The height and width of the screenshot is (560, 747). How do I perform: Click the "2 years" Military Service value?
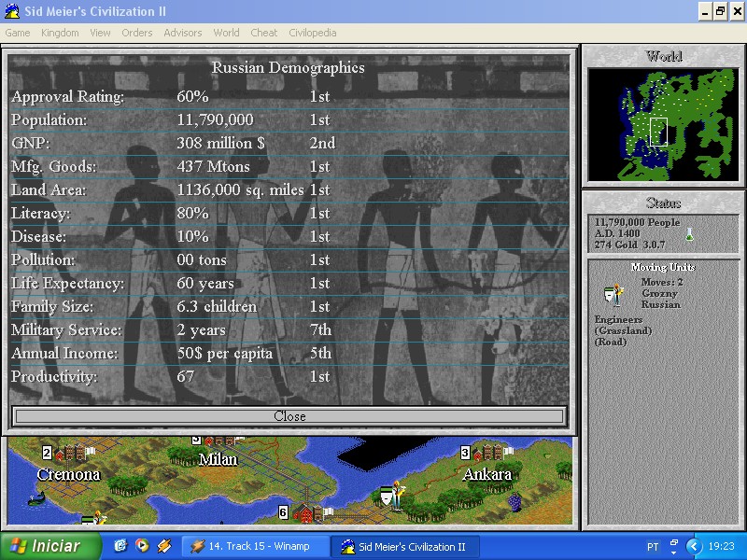(x=201, y=330)
